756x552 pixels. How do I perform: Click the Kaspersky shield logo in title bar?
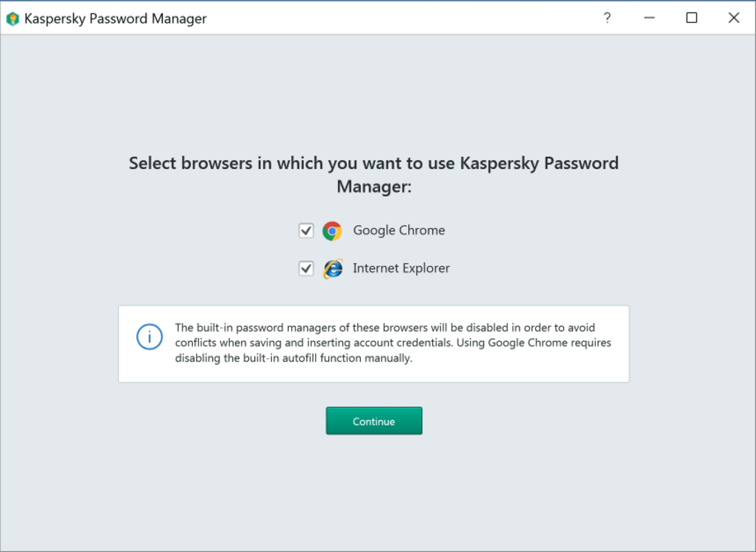12,19
